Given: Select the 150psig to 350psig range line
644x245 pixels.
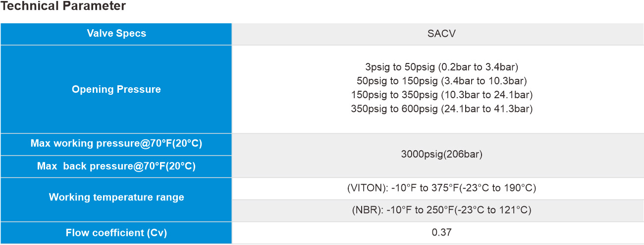Looking at the screenshot, I should point(441,94).
